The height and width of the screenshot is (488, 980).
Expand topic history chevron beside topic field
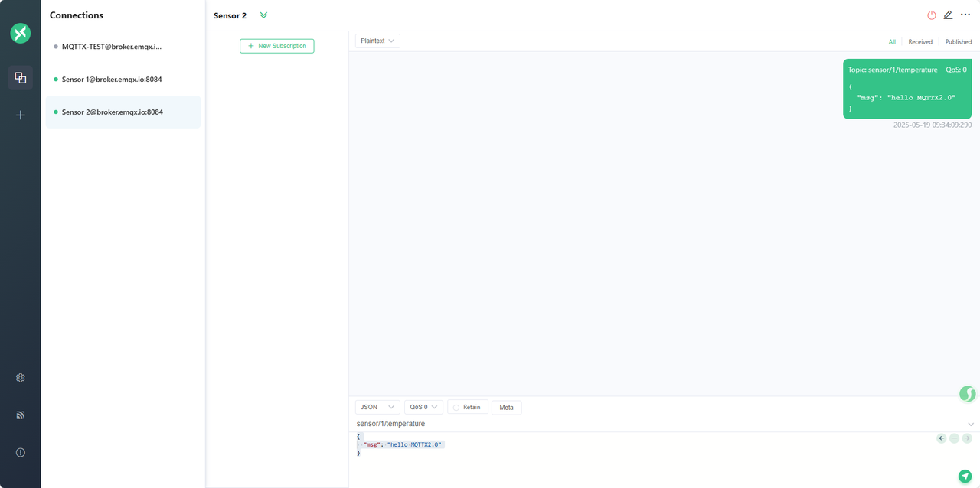point(971,424)
